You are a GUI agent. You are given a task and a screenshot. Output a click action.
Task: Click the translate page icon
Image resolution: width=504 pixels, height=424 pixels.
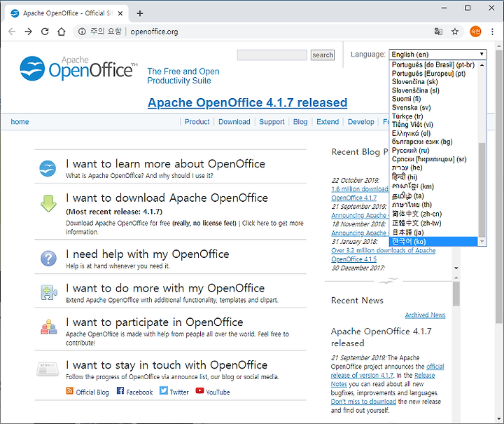coord(438,32)
